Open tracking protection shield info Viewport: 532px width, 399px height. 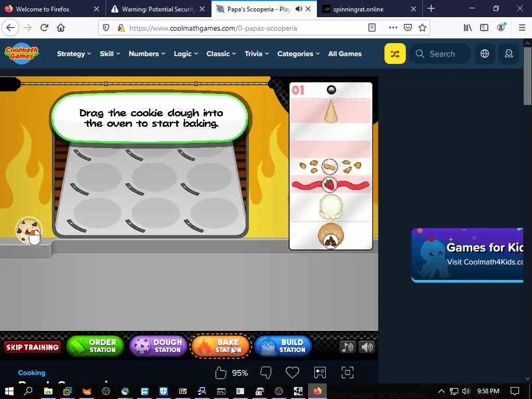pos(106,28)
